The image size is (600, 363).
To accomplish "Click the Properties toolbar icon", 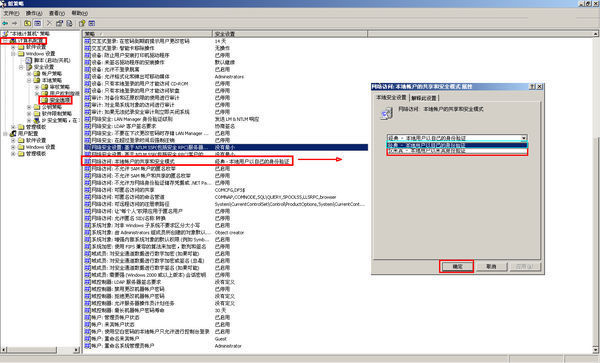I will [x=59, y=23].
